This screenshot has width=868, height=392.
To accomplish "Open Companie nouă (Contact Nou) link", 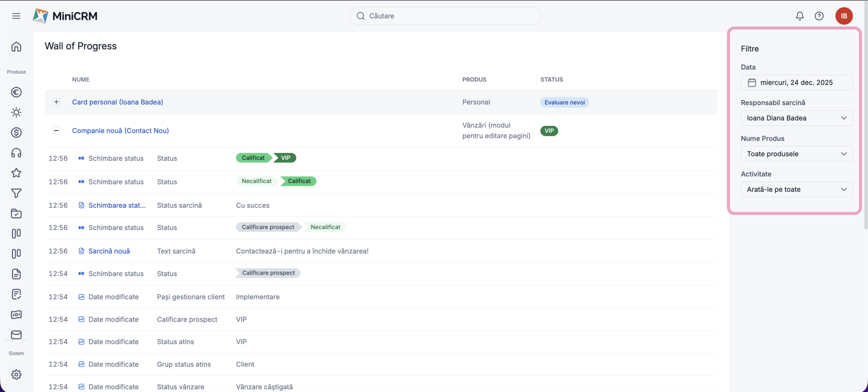I will coord(120,131).
